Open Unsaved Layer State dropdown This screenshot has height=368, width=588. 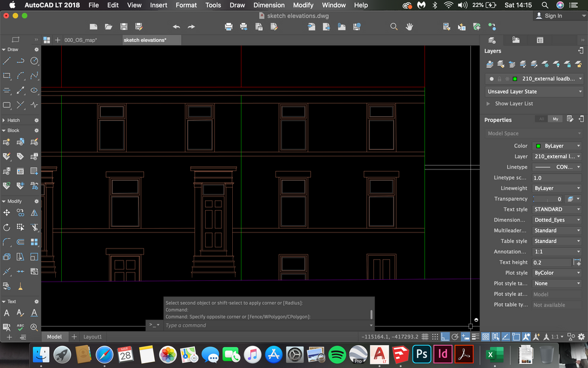[x=534, y=91]
